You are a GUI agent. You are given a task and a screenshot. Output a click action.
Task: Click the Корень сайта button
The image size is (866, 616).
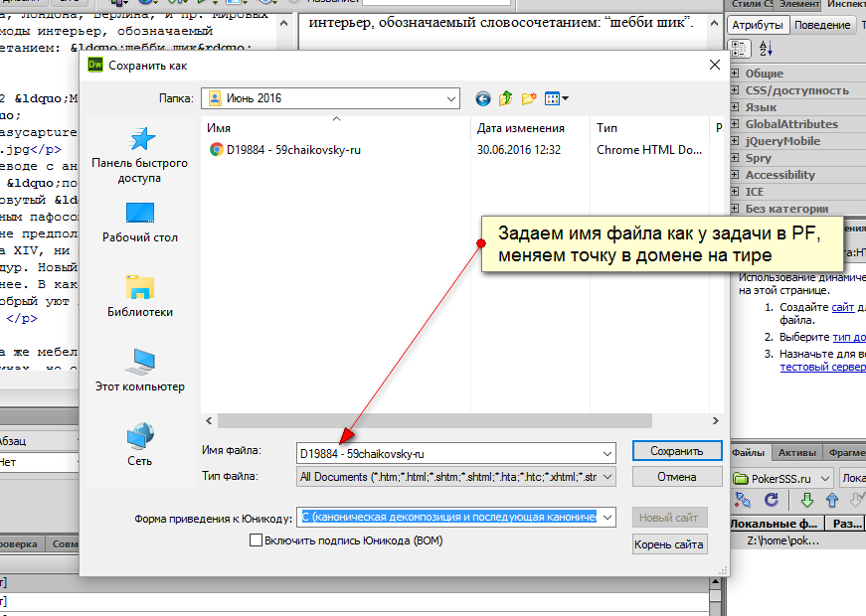coord(669,543)
